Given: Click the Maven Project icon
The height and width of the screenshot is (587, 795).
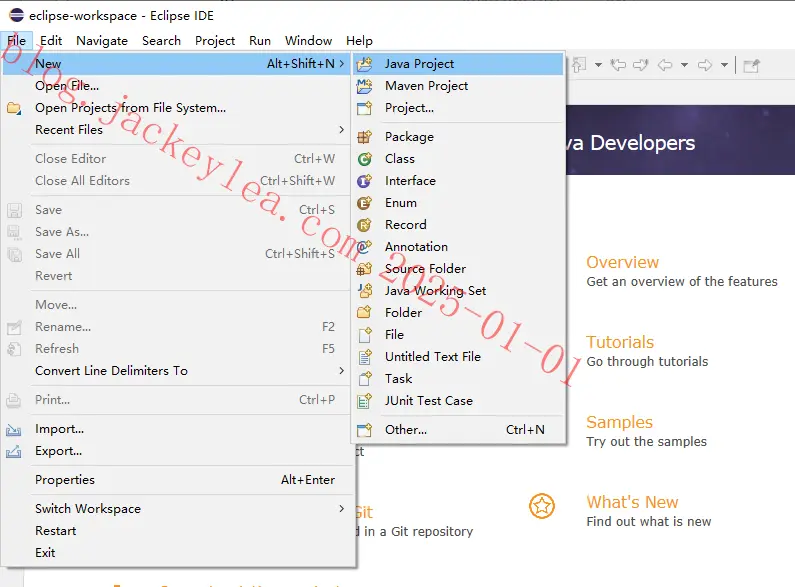Looking at the screenshot, I should (x=364, y=86).
